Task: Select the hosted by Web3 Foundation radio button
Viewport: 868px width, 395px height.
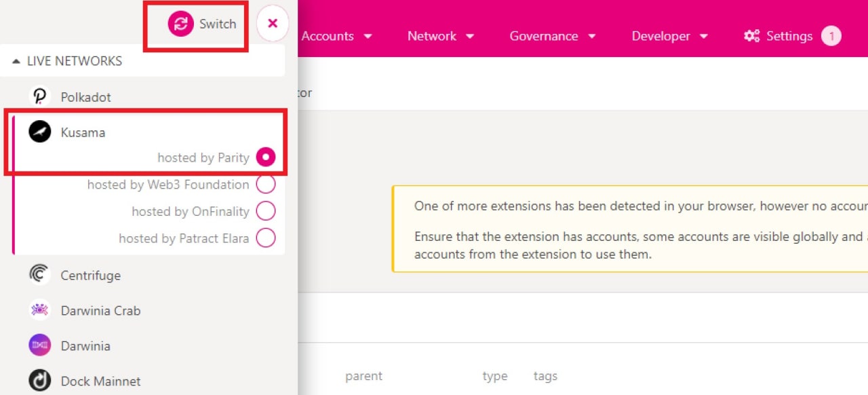Action: click(266, 185)
